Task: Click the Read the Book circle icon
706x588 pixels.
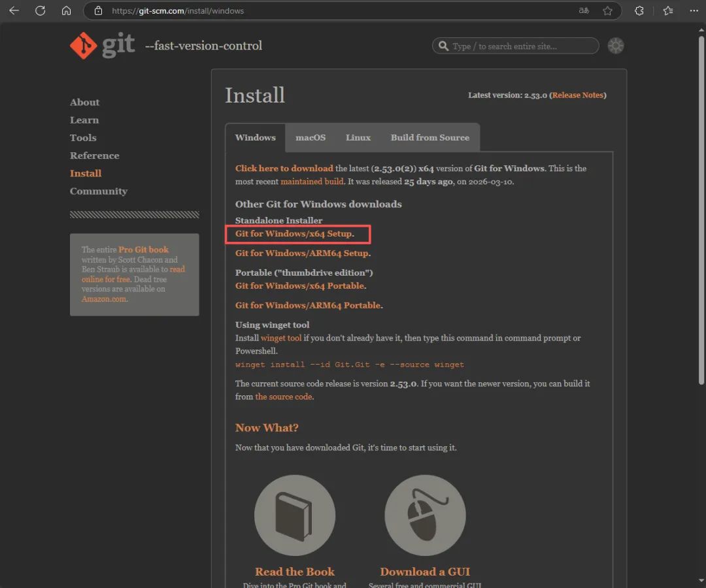Action: click(x=295, y=515)
